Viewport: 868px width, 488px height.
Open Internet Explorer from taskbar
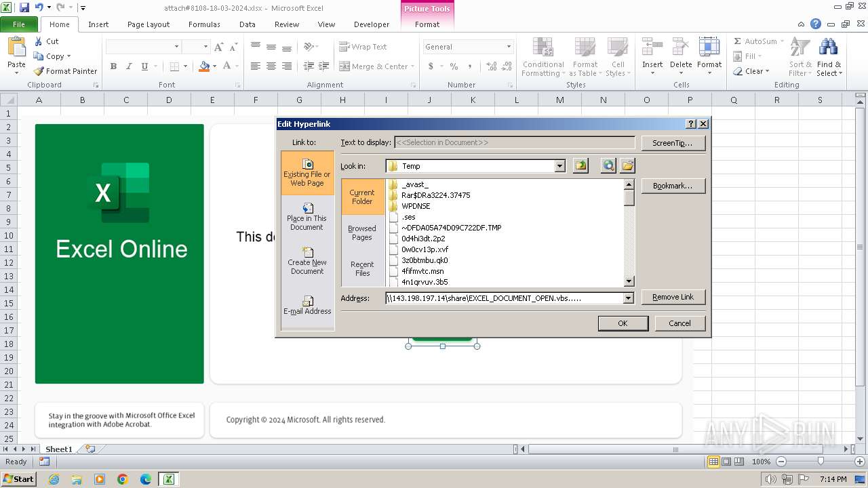54,479
